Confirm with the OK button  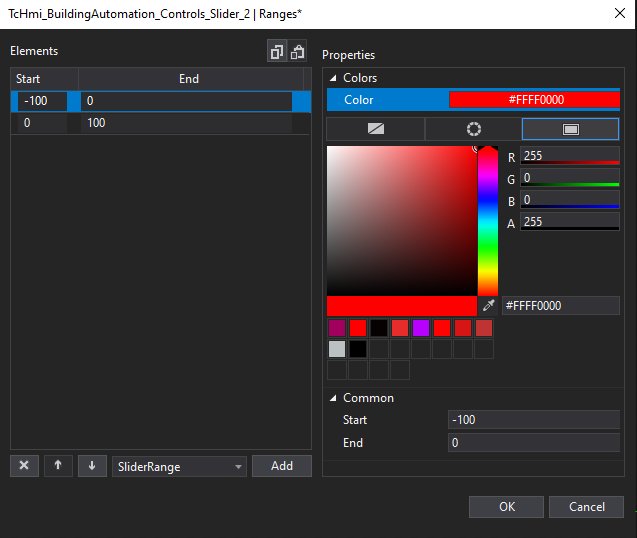[506, 507]
